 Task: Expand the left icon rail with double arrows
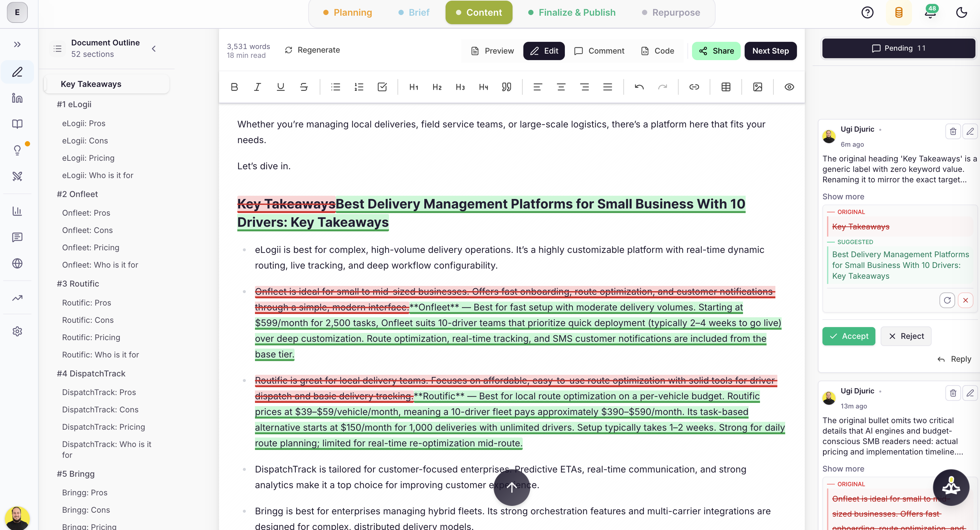coord(17,44)
